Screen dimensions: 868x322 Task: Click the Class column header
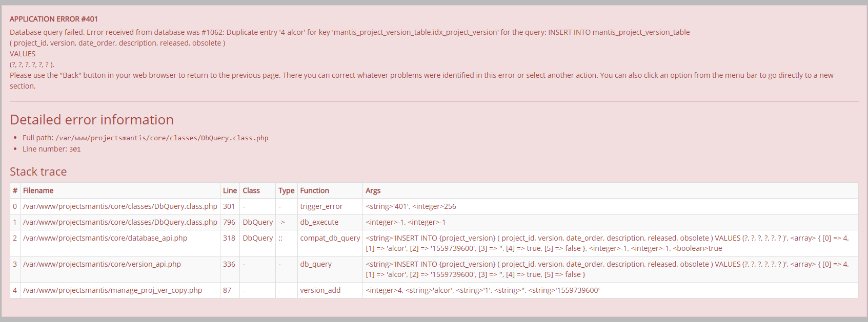(x=251, y=190)
